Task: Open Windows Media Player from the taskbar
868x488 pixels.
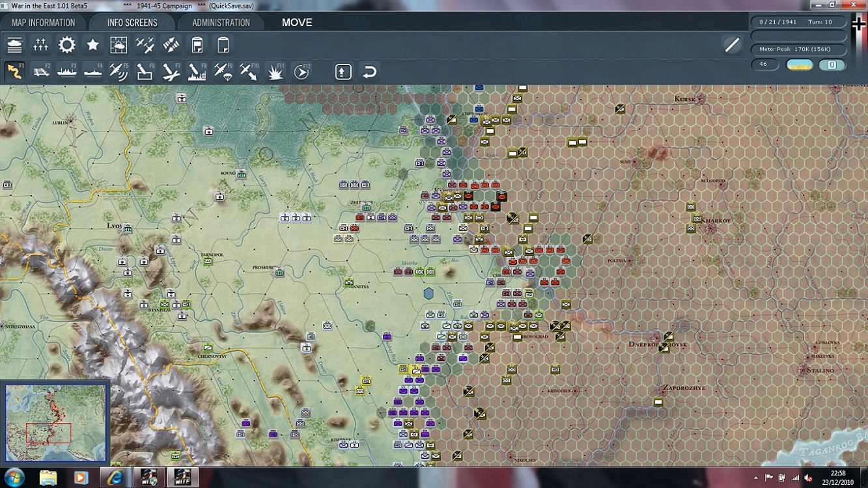Action: (81, 478)
